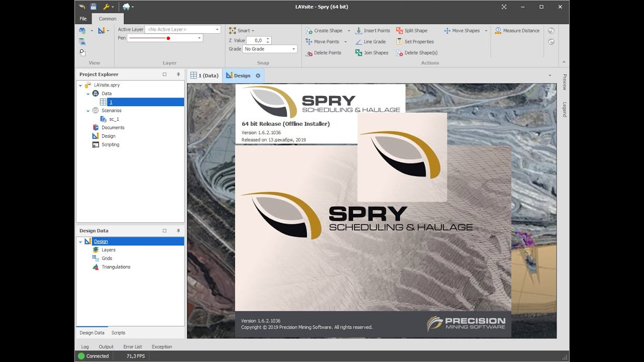Open the Create Shape dropdown arrow

[348, 31]
